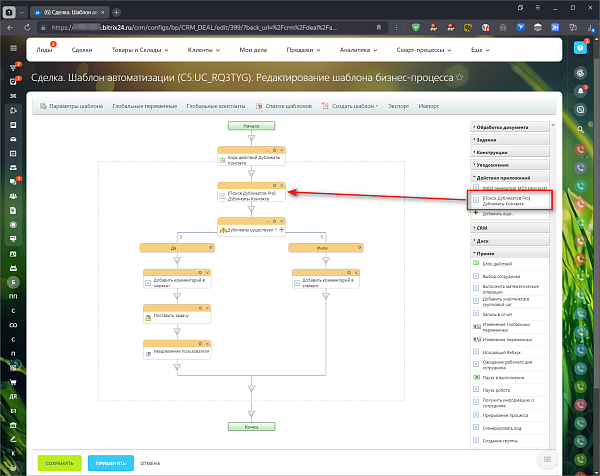Remove the 'Поставить задачу' block

207,308
